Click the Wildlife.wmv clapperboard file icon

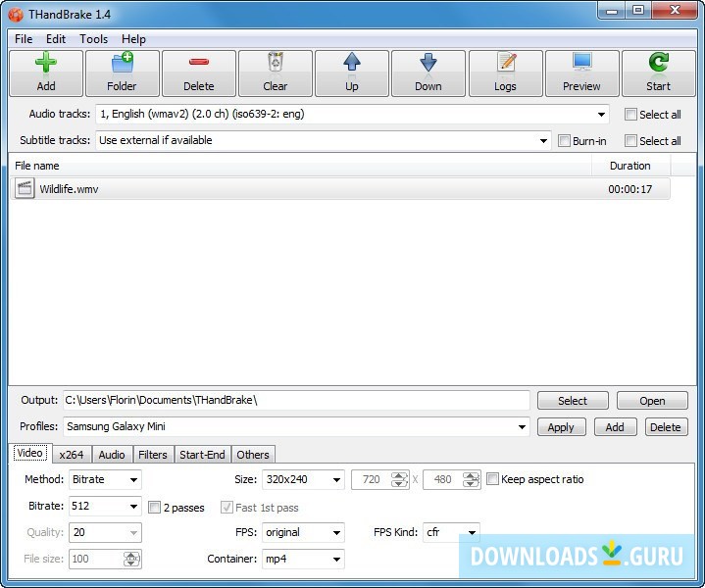click(25, 188)
